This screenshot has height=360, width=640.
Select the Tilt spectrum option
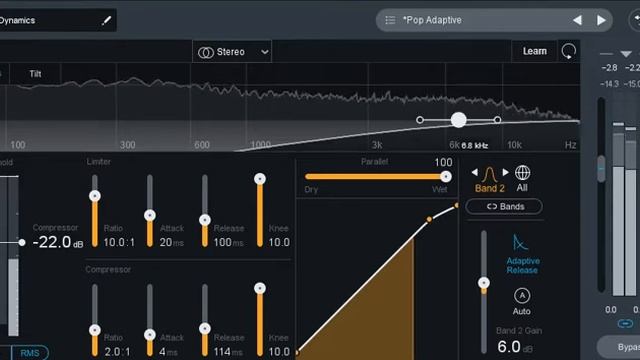(35, 74)
